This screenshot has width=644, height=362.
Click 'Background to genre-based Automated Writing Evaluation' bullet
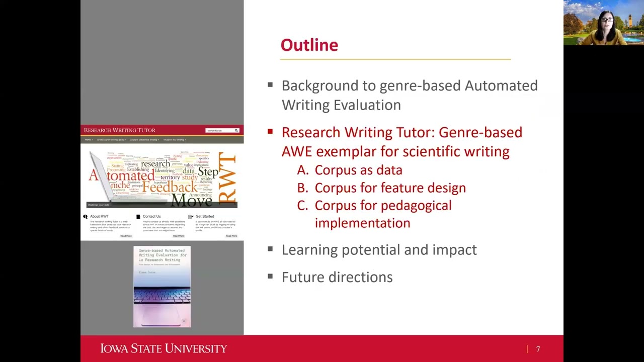(x=410, y=95)
